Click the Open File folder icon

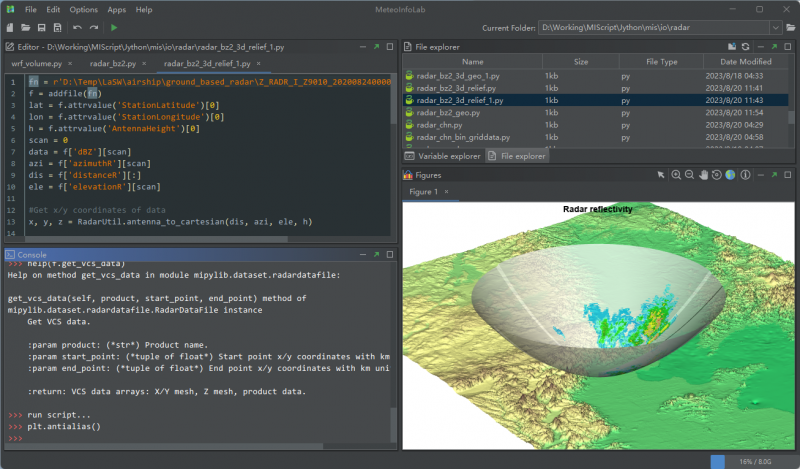25,27
